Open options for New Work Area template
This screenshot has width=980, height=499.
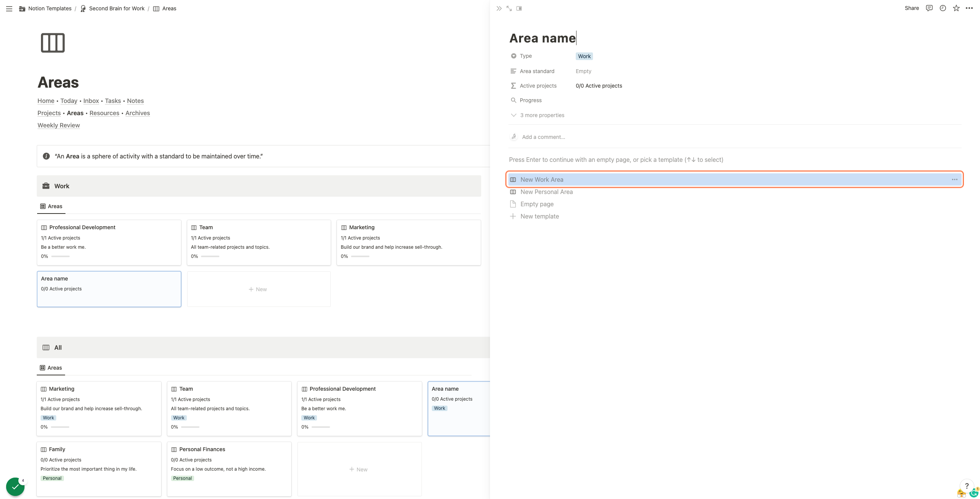[x=955, y=179]
